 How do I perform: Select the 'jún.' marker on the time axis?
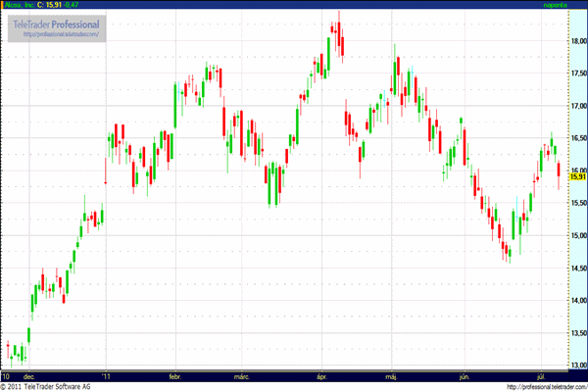[x=466, y=375]
